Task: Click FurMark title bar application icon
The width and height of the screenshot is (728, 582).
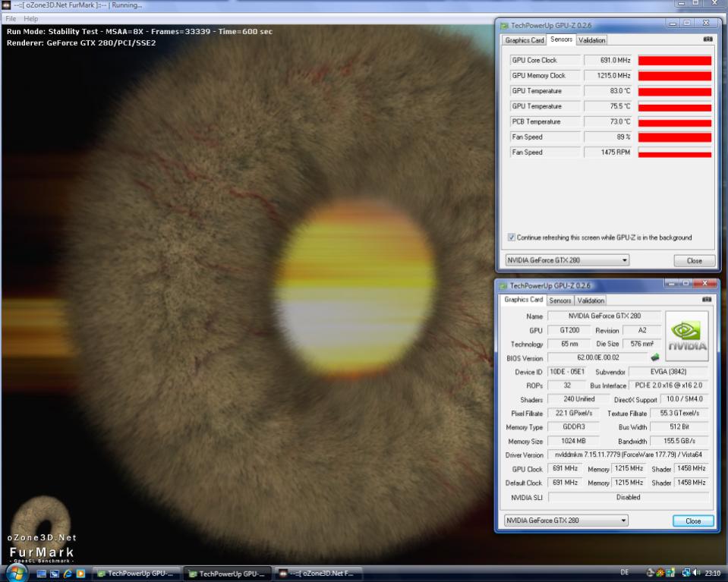Action: point(5,5)
